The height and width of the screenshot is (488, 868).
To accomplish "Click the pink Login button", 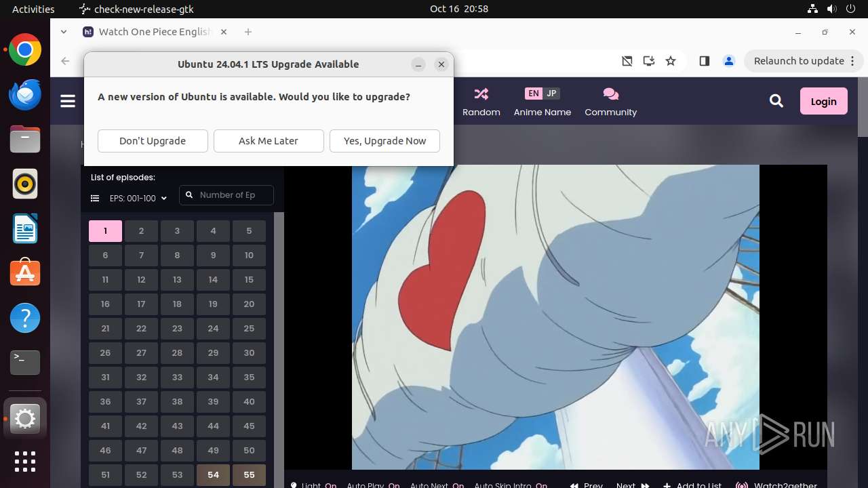I will (823, 101).
